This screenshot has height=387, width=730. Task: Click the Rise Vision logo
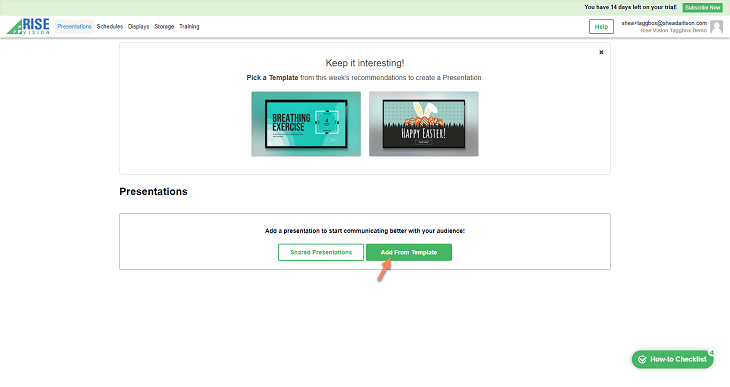[x=28, y=27]
